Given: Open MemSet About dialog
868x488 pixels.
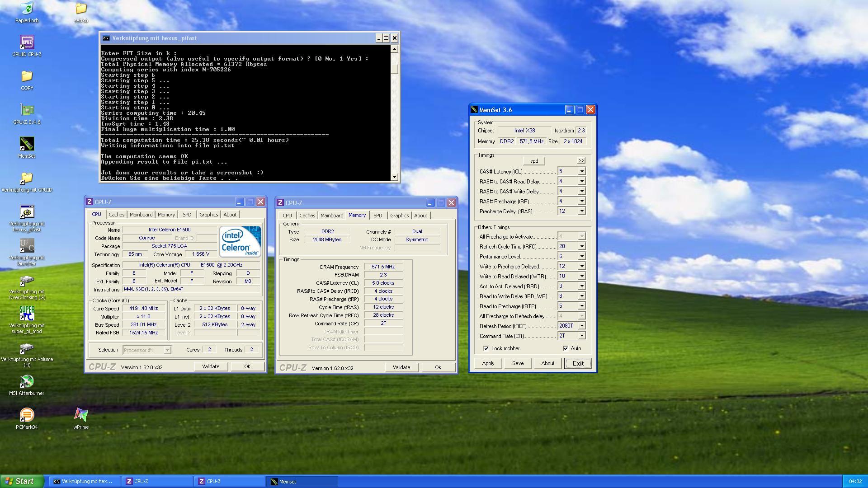Looking at the screenshot, I should pyautogui.click(x=548, y=363).
